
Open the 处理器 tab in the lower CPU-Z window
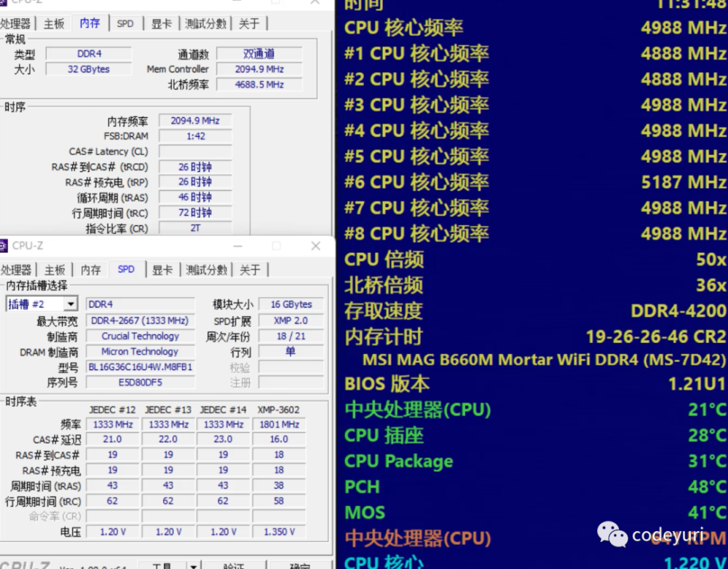pyautogui.click(x=16, y=270)
